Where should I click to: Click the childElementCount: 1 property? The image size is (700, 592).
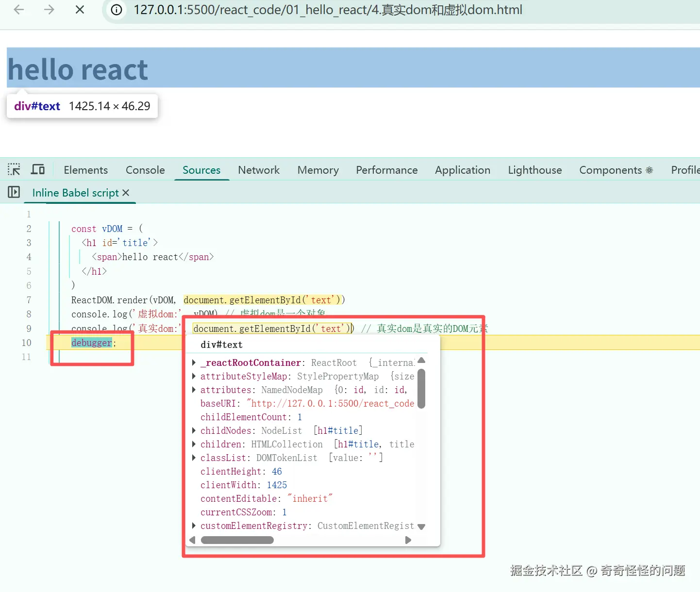click(x=251, y=417)
